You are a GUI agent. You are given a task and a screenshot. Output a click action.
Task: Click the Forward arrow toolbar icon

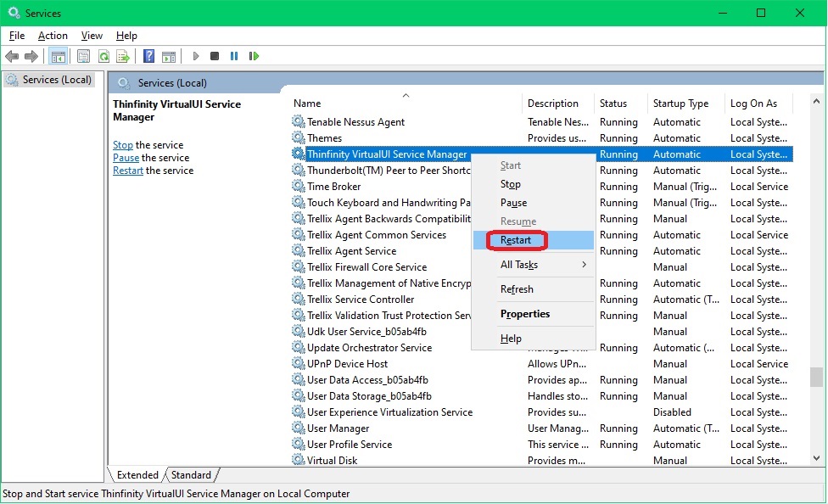click(x=31, y=56)
